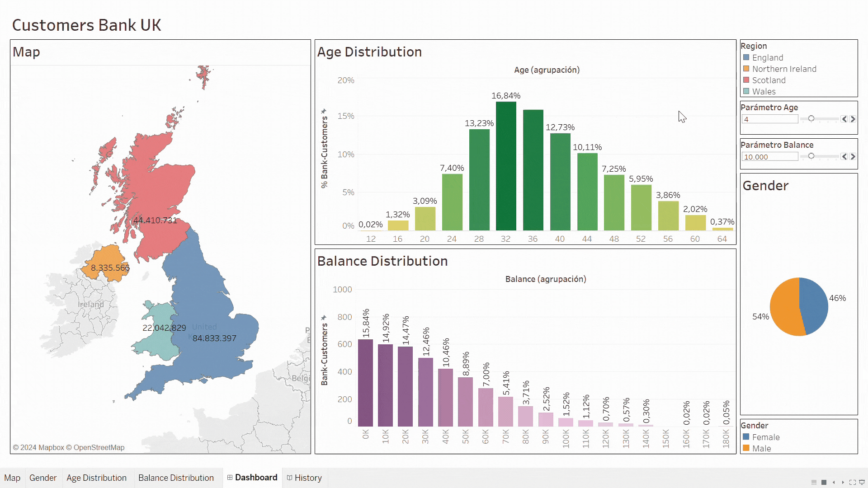Click the Parámetro Age value input field

point(769,119)
